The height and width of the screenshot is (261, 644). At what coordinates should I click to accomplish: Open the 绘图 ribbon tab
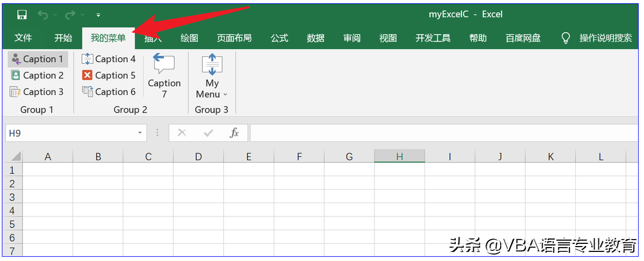[189, 38]
